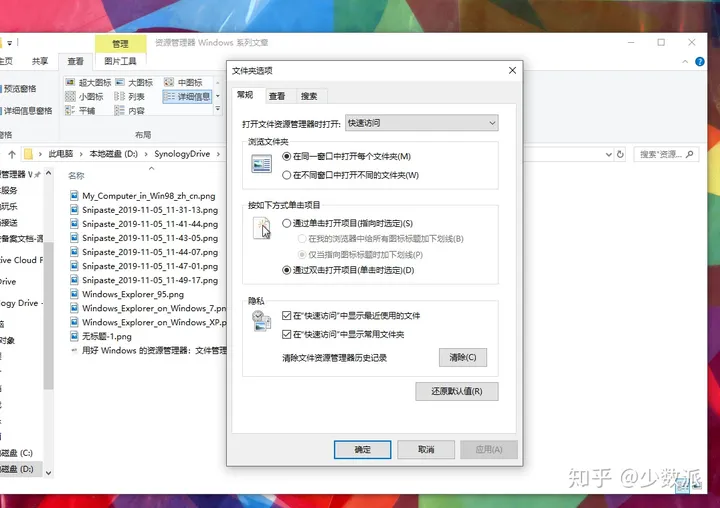The image size is (720, 508).
Task: Expand chevron after 此电脑 in address bar
Action: tap(81, 154)
